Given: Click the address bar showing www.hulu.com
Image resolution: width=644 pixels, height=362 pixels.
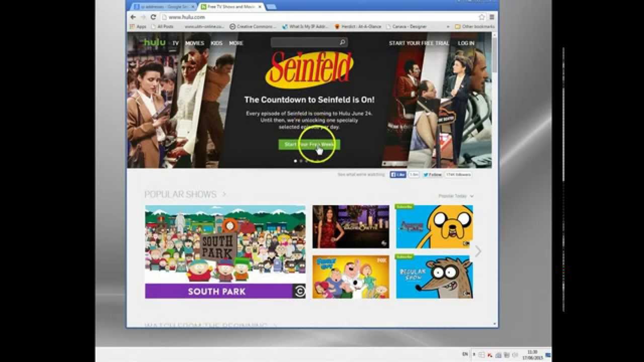Looking at the screenshot, I should [322, 17].
